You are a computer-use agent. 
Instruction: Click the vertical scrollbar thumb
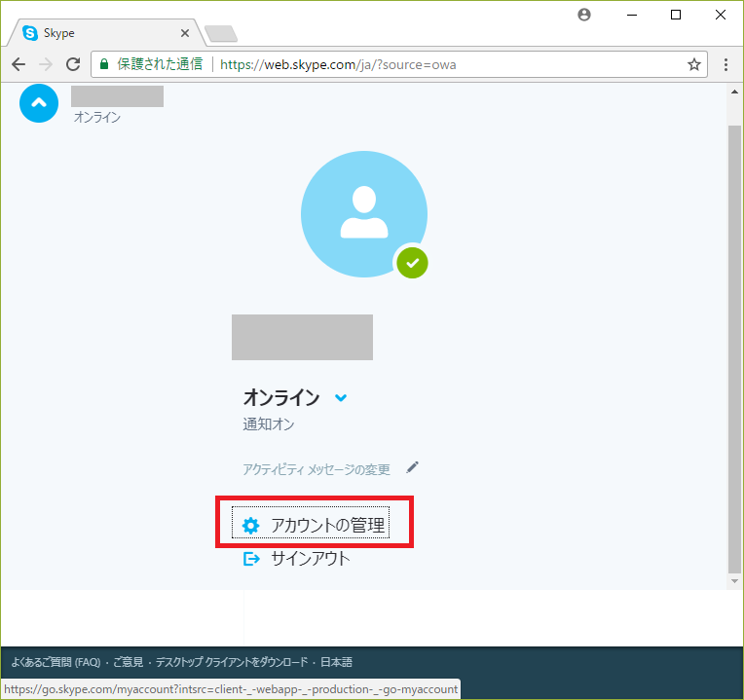[x=734, y=350]
